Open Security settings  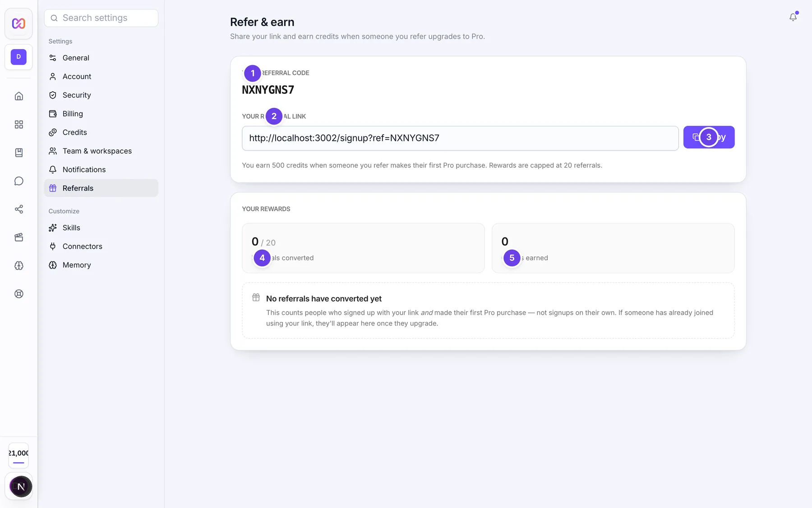(101, 95)
